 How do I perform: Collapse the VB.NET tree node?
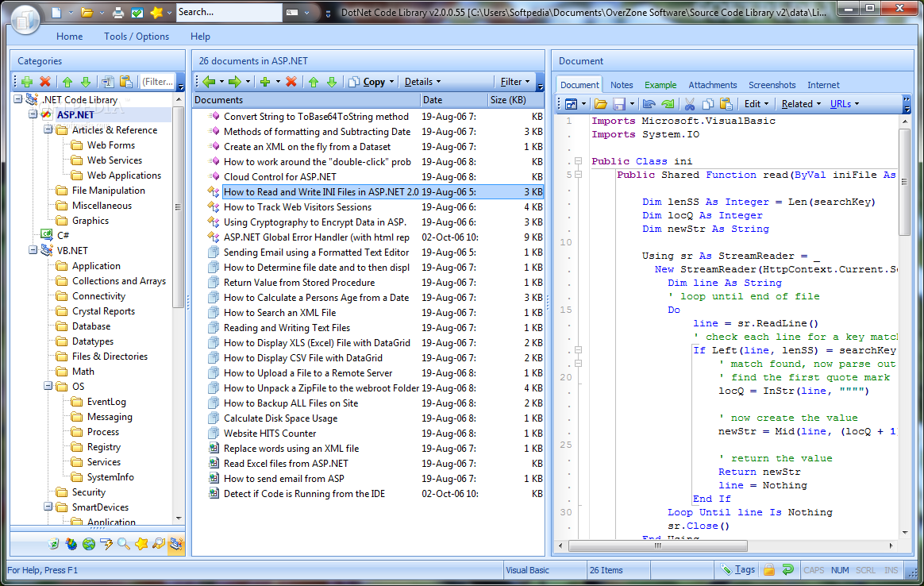[x=33, y=251]
